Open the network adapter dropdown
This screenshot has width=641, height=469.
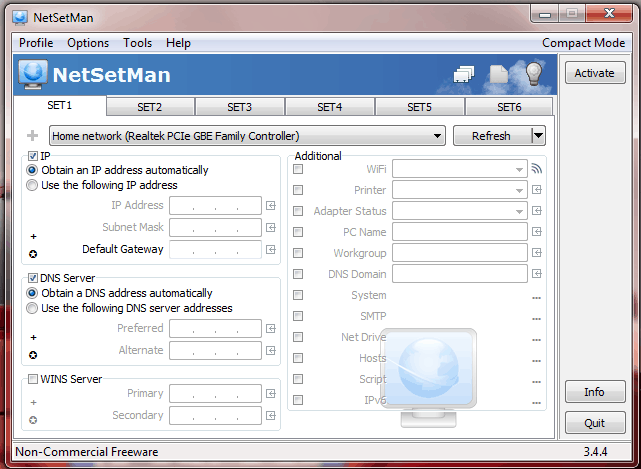[x=247, y=136]
